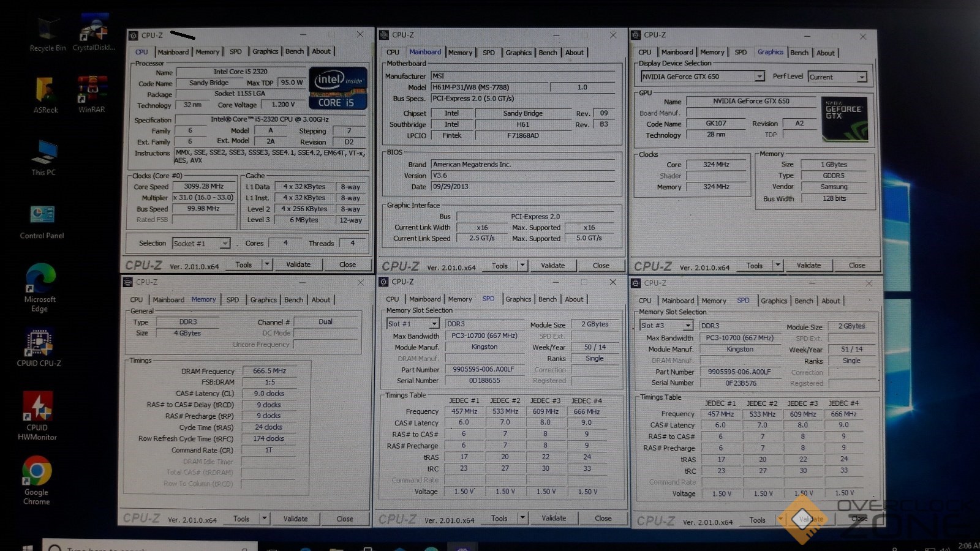Click Tools button in the Slot #1 SPD window
This screenshot has height=551, width=980.
click(499, 518)
